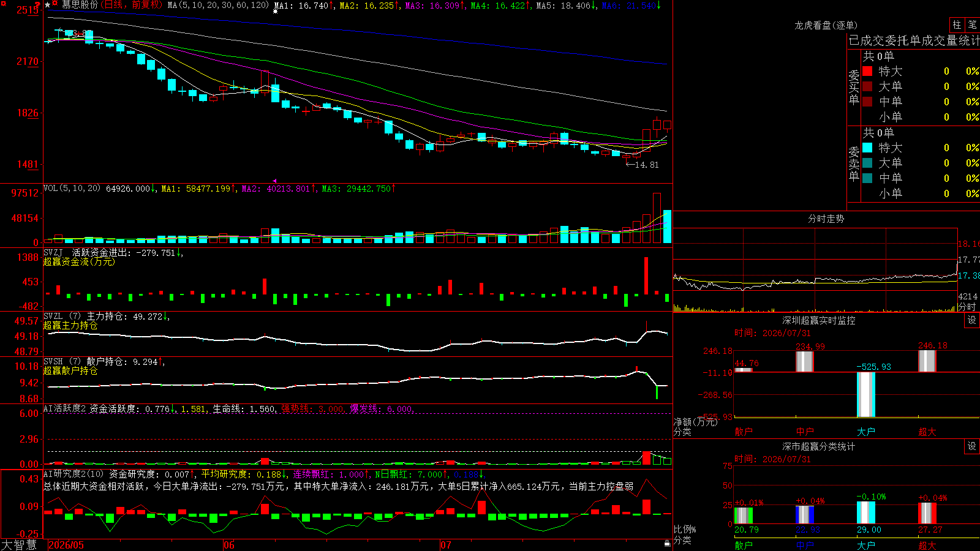Click the teal 中单 swatch under 委卖单
This screenshot has width=980, height=551.
click(867, 178)
